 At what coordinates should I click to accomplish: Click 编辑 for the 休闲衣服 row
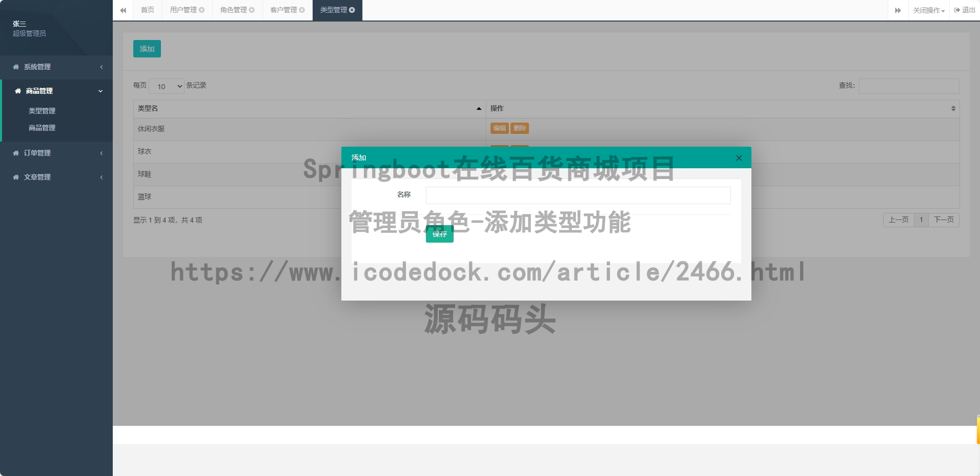coord(500,128)
